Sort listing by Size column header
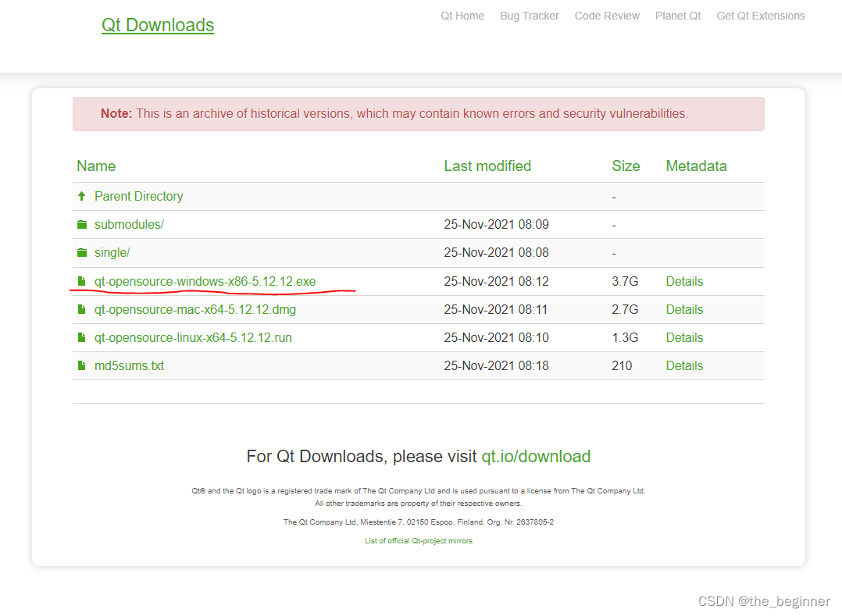842x616 pixels. (x=626, y=166)
